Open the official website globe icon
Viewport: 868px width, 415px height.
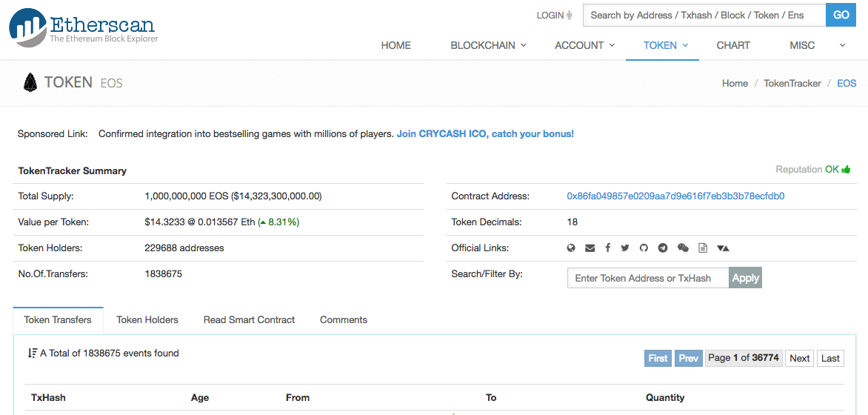pyautogui.click(x=571, y=248)
